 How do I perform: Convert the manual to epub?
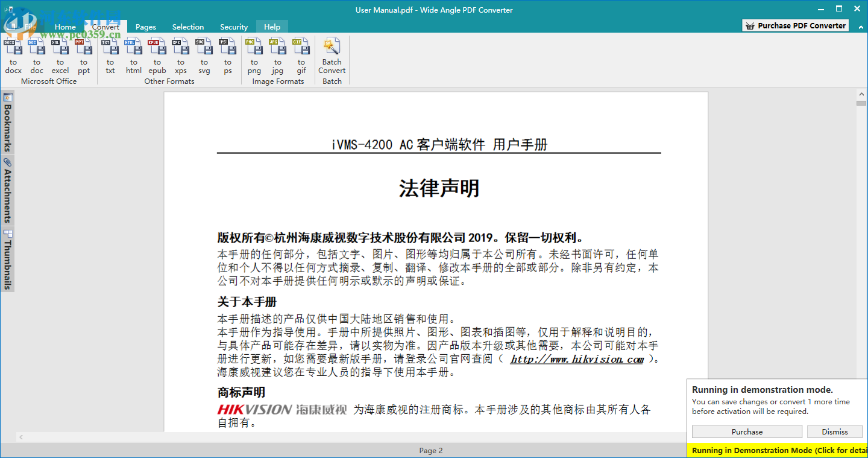(x=157, y=57)
